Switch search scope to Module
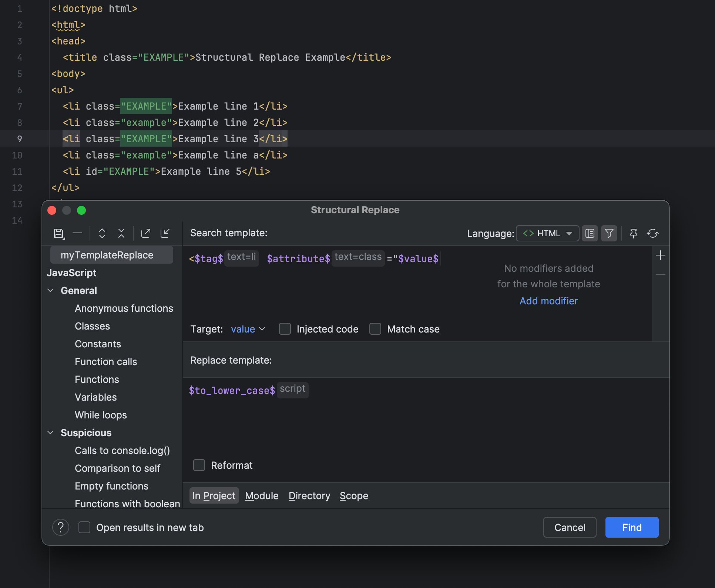This screenshot has width=715, height=588. coord(262,495)
